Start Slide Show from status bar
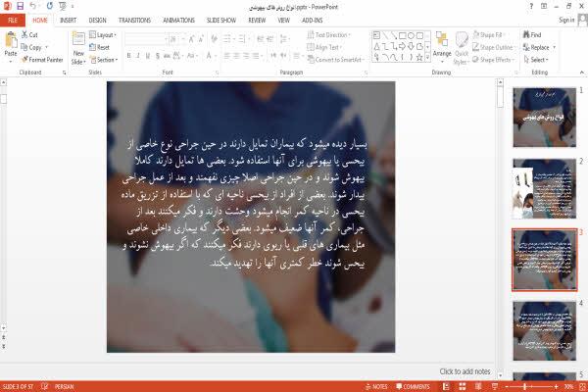 [495, 386]
